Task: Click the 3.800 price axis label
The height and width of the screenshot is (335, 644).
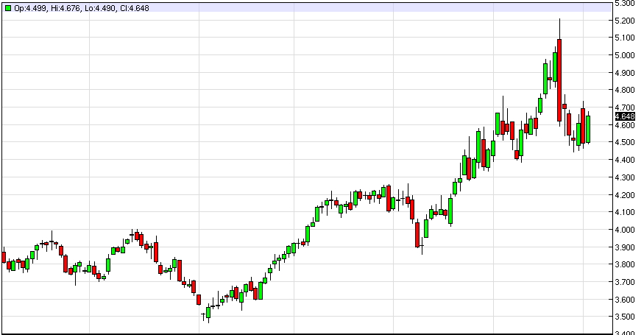Action: coord(625,264)
